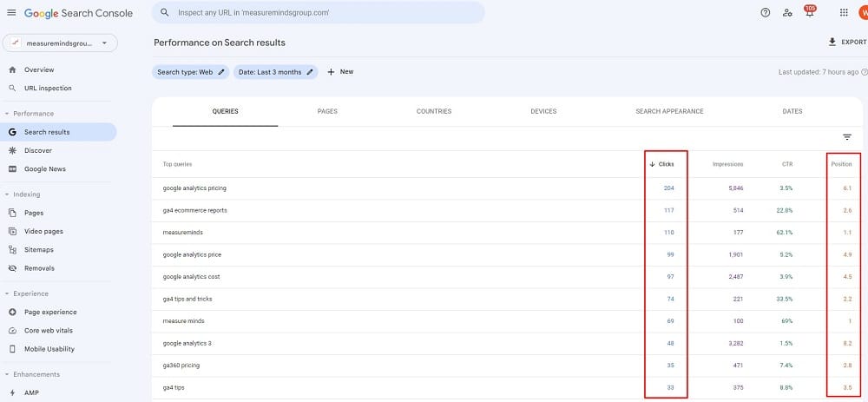The image size is (868, 402).
Task: Click the 5,846 impressions value
Action: (736, 188)
